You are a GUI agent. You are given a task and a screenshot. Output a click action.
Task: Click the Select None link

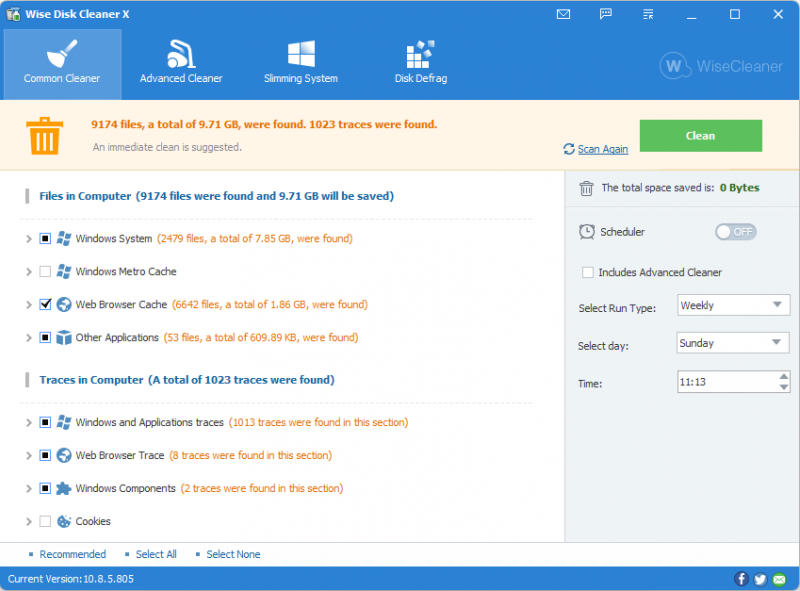click(233, 554)
